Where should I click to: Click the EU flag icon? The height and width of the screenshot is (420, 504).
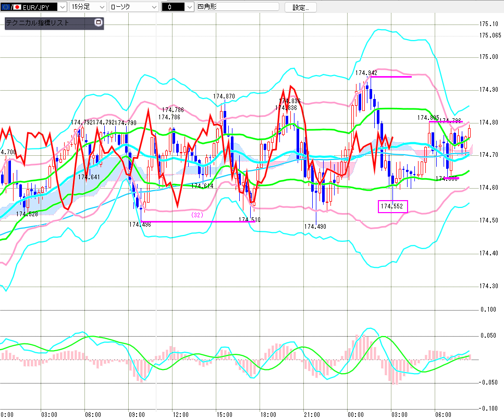click(x=6, y=7)
